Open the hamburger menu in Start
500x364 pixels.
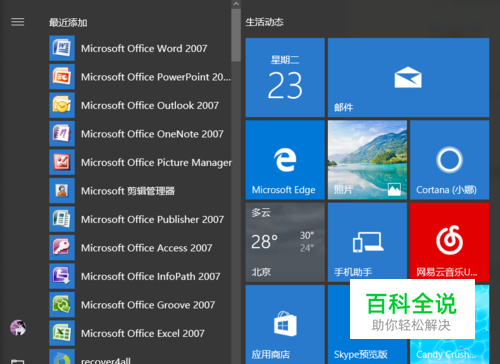18,22
